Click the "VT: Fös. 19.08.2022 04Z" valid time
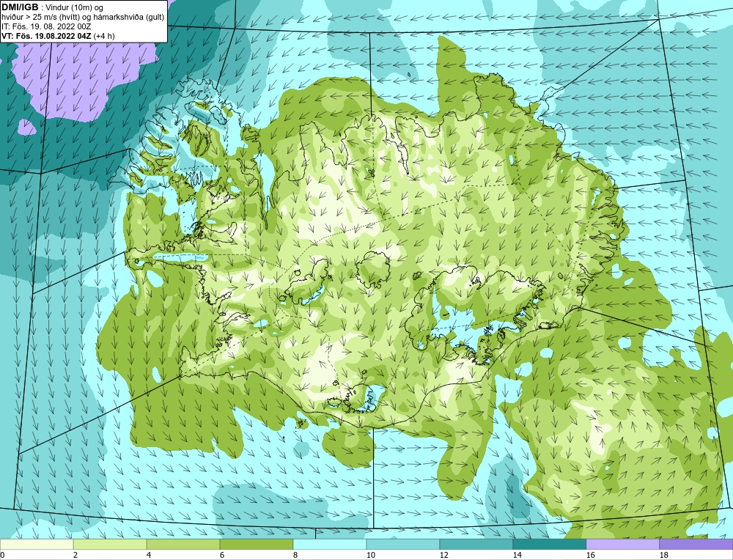The height and width of the screenshot is (560, 733). (46, 35)
